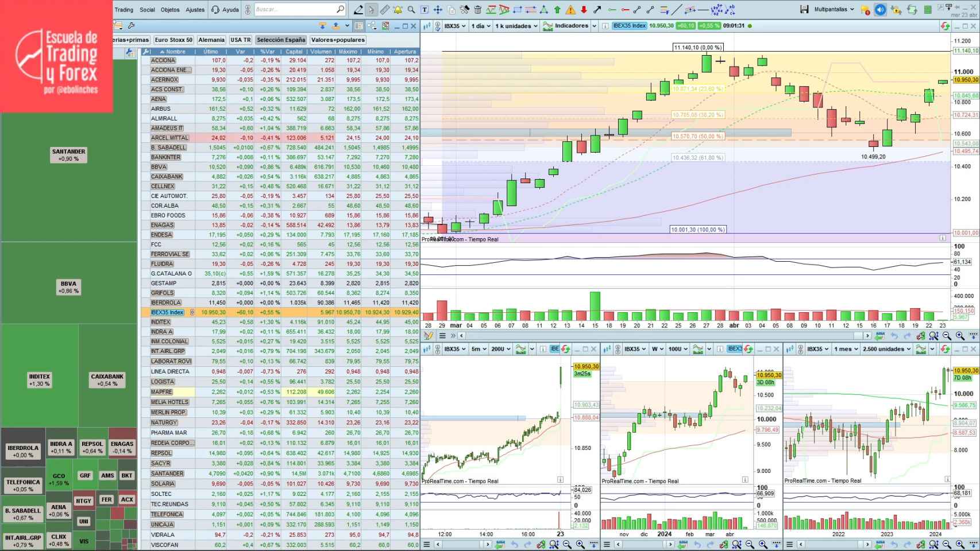
Task: Clear drawings using the trash icon
Action: click(478, 9)
